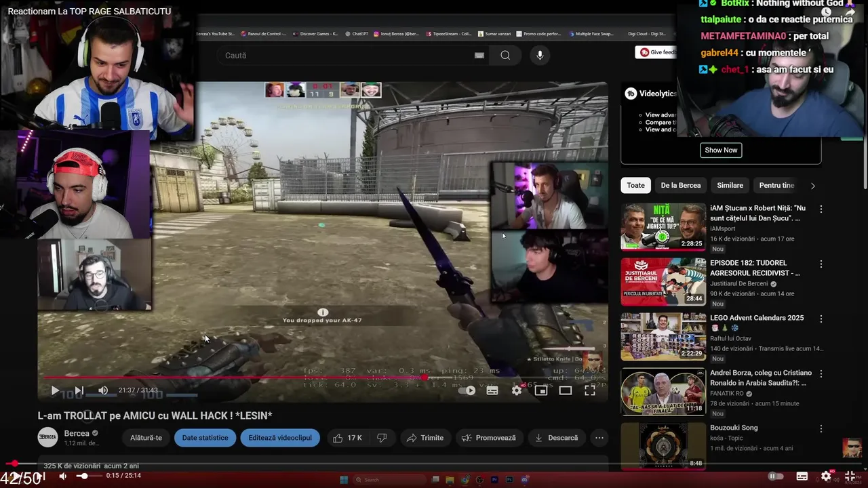Open the ChatGPT bookmark
868x488 pixels.
coord(357,33)
